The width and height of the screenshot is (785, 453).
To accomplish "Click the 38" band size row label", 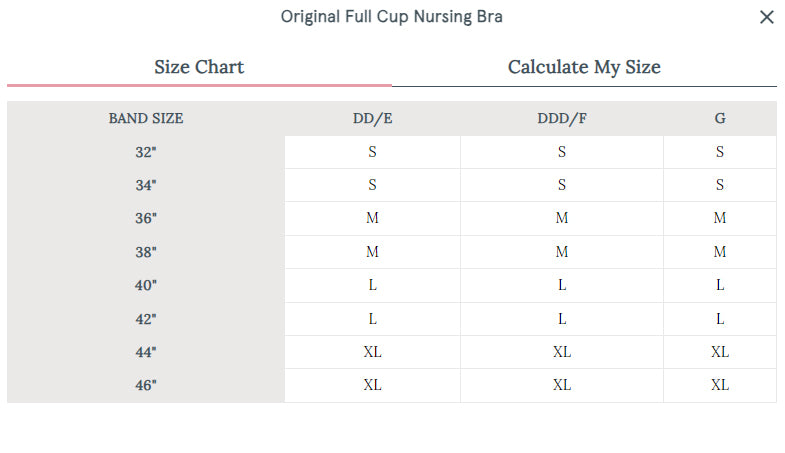I will [x=146, y=252].
